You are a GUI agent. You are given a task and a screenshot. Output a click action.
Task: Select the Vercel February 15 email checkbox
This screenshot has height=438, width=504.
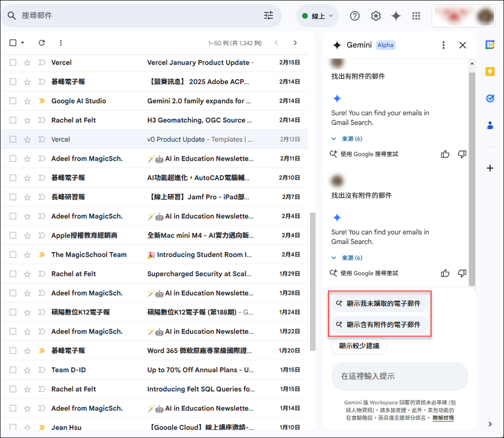coord(13,63)
